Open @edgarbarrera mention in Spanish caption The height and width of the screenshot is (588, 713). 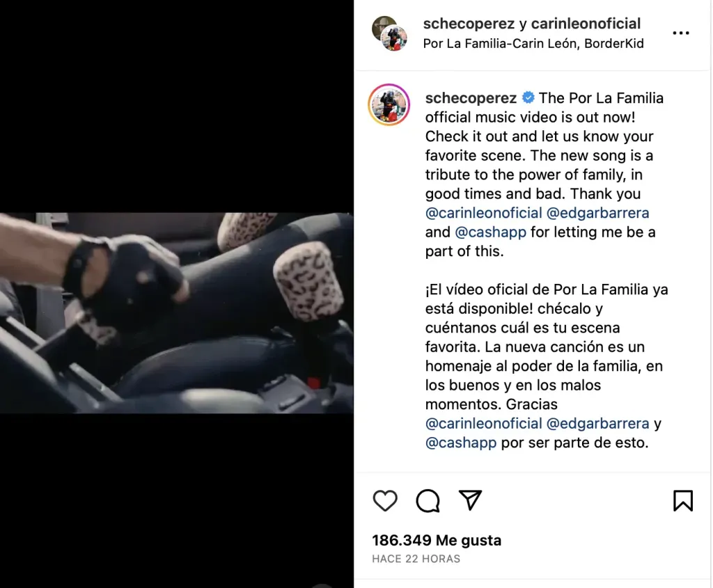point(597,424)
